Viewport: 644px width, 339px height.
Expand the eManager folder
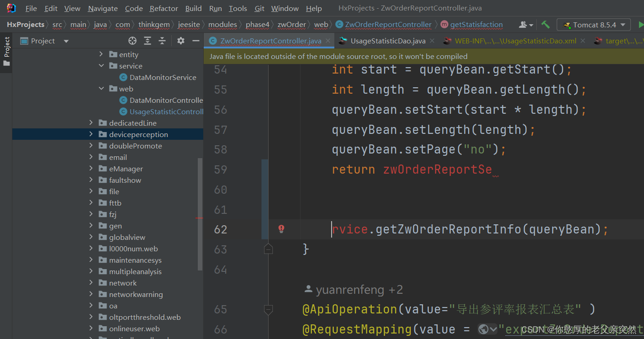(x=91, y=169)
